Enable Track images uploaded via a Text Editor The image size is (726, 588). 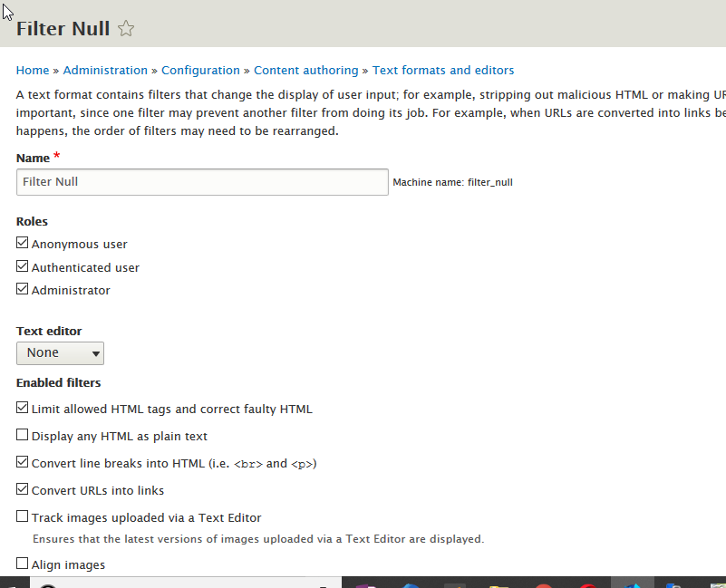coord(22,516)
